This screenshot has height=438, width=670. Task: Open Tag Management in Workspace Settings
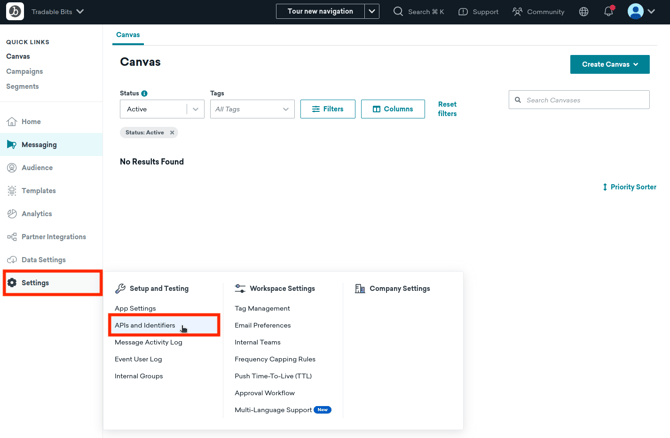[262, 308]
